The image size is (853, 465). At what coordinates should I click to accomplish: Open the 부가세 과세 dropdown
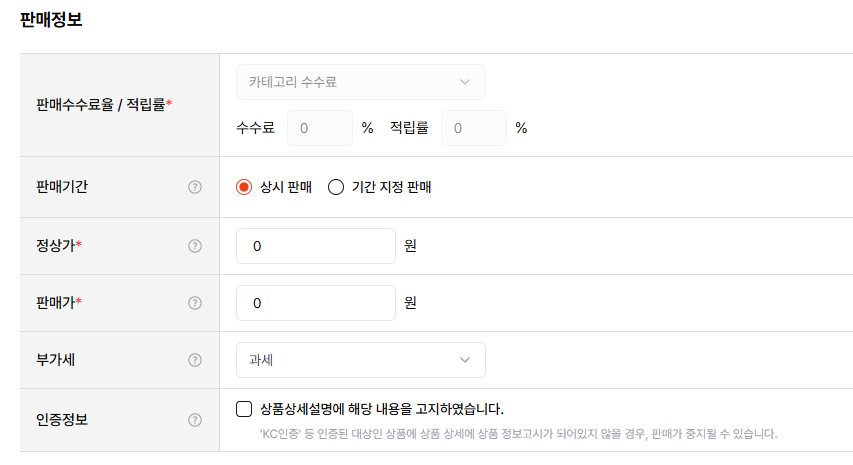(360, 360)
